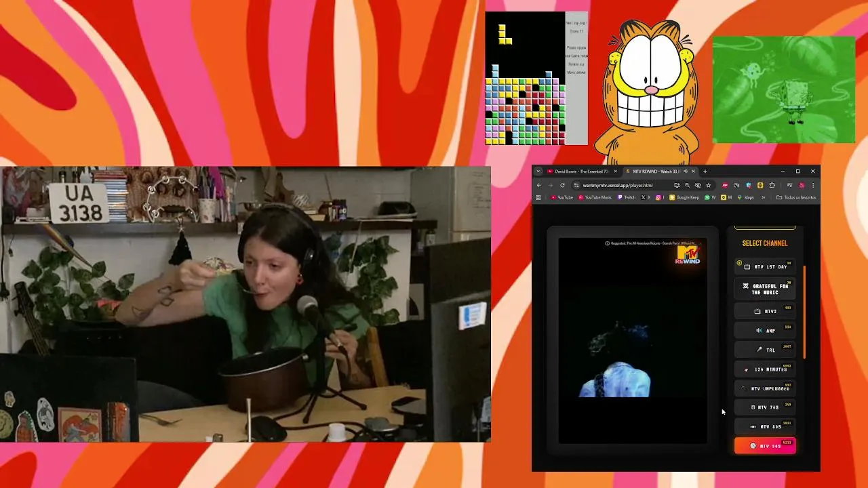Click the SELECT CHANNEL heading
The image size is (868, 488).
click(765, 243)
